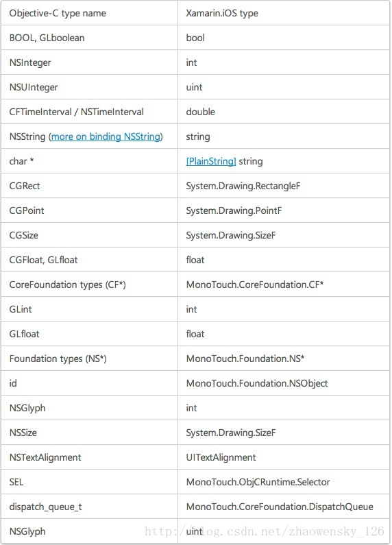Click MonoTouch.ObjCRuntime.Selector cell
Screen dimensions: 392x545
point(284,482)
